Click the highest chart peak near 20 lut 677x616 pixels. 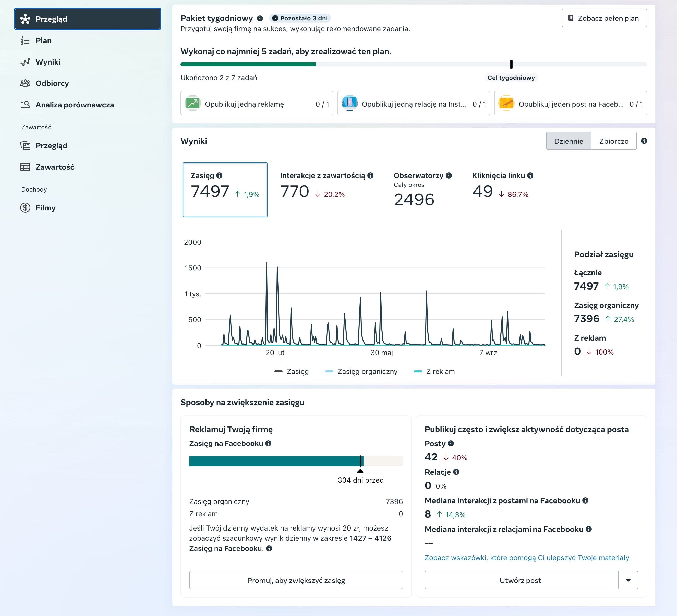[267, 263]
